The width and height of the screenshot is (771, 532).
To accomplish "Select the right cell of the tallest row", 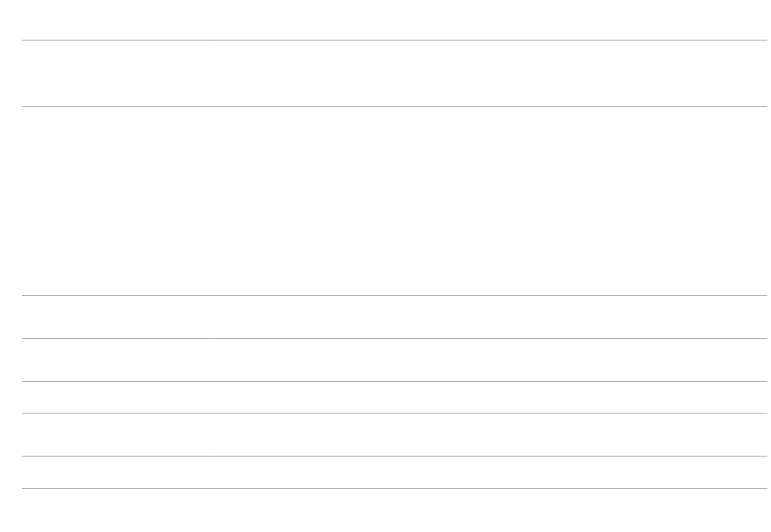I will [489, 201].
